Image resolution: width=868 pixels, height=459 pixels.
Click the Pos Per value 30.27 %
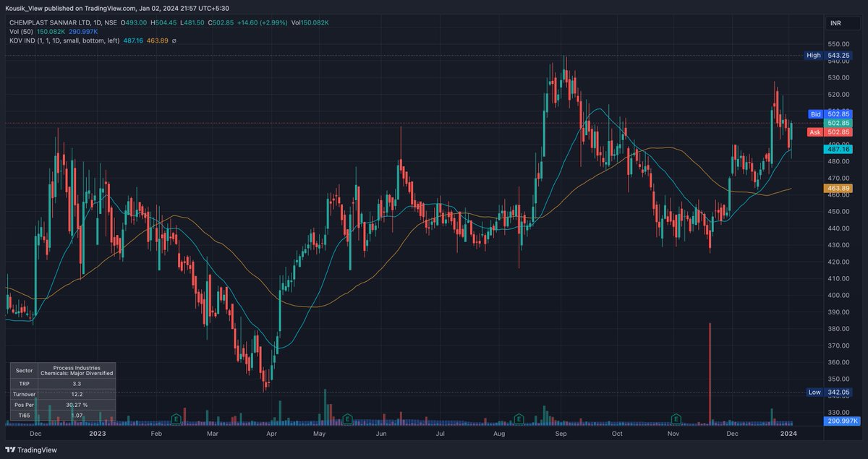pyautogui.click(x=77, y=405)
